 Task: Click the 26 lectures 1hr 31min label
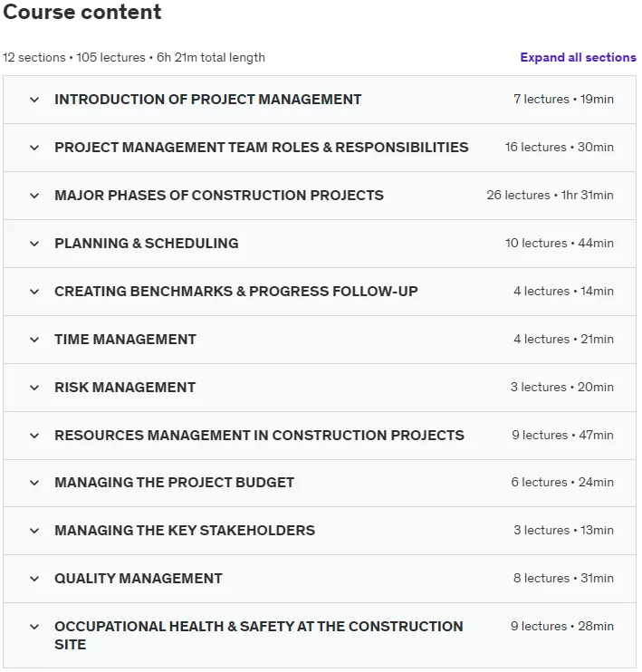(550, 195)
